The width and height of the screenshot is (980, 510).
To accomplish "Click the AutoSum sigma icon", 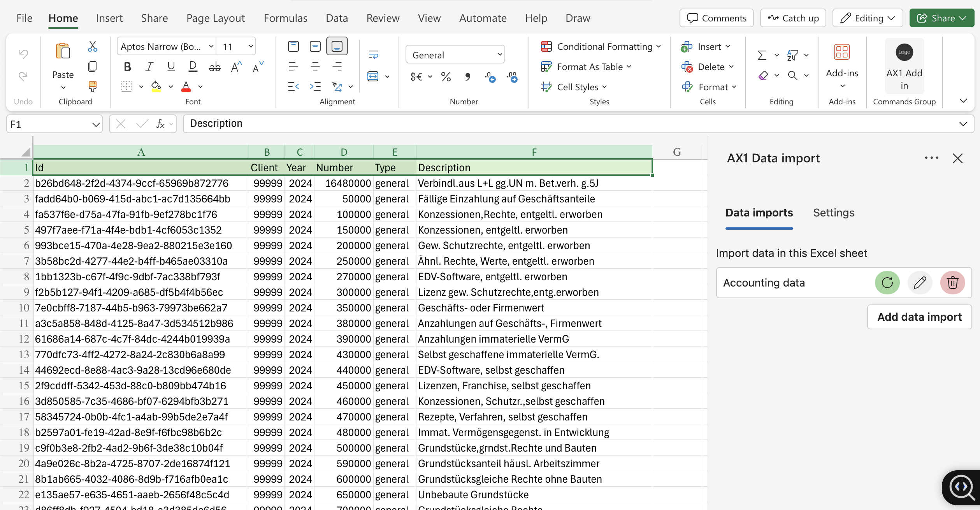I will [x=762, y=55].
